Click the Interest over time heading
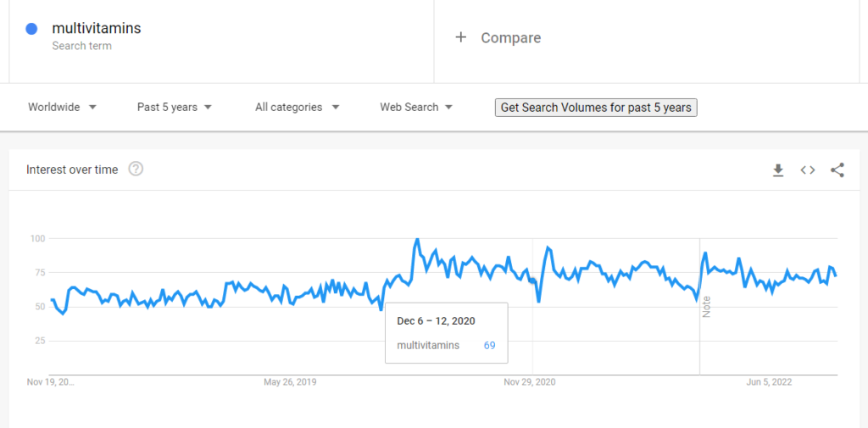Screen dimensions: 868x428 pyautogui.click(x=72, y=170)
